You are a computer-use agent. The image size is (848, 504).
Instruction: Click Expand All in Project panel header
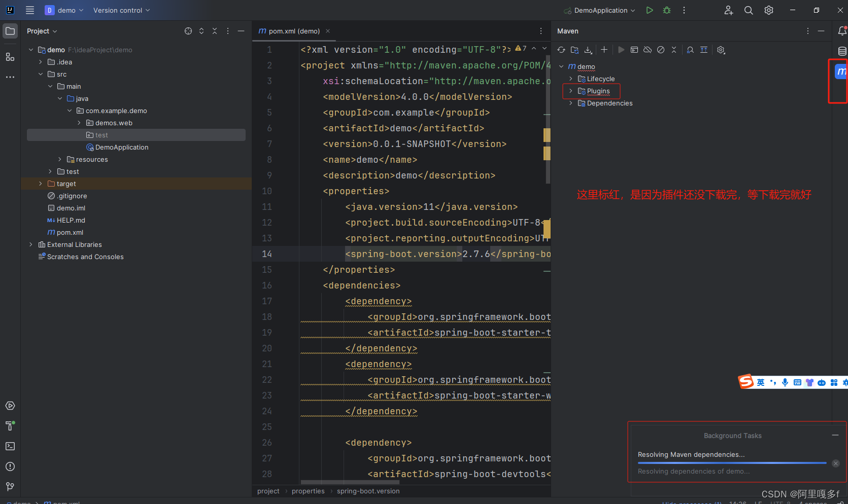pyautogui.click(x=201, y=31)
